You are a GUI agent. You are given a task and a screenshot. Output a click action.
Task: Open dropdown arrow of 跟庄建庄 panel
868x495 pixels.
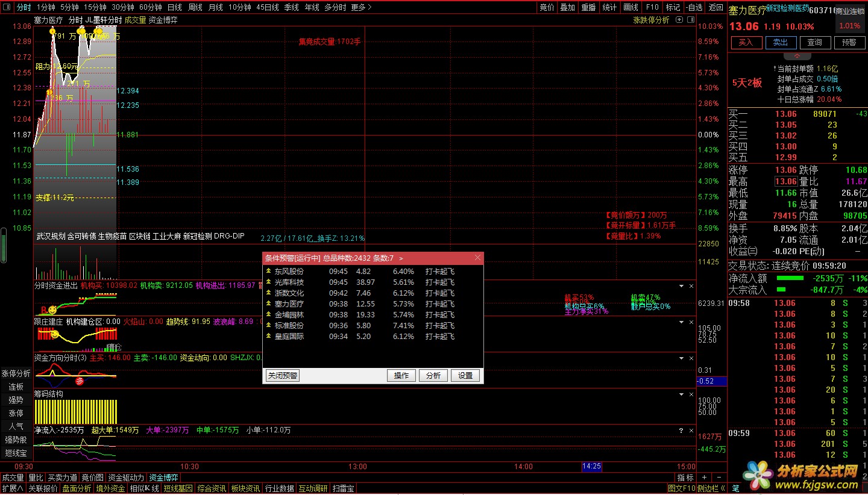click(x=682, y=322)
